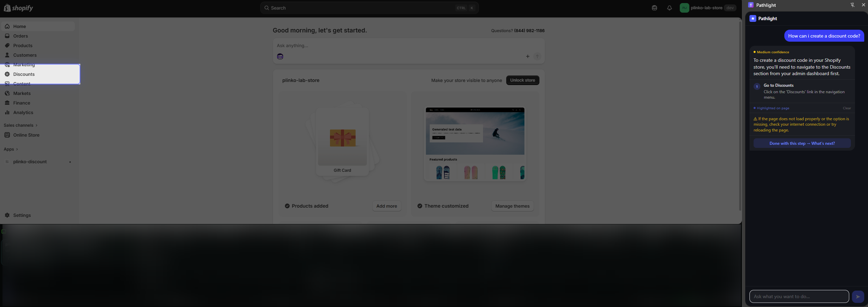Expand the Sales channels section
The width and height of the screenshot is (868, 307).
(x=20, y=125)
